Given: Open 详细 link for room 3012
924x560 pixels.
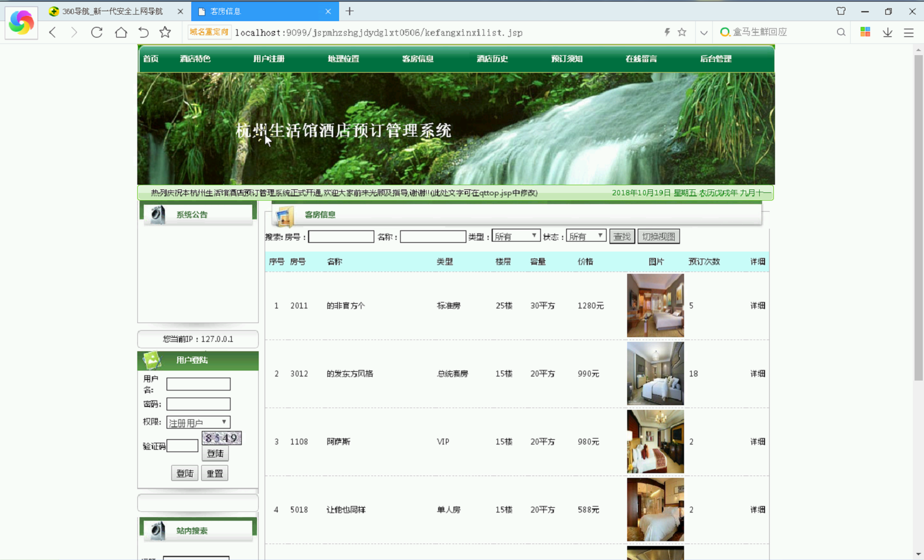Looking at the screenshot, I should tap(757, 374).
